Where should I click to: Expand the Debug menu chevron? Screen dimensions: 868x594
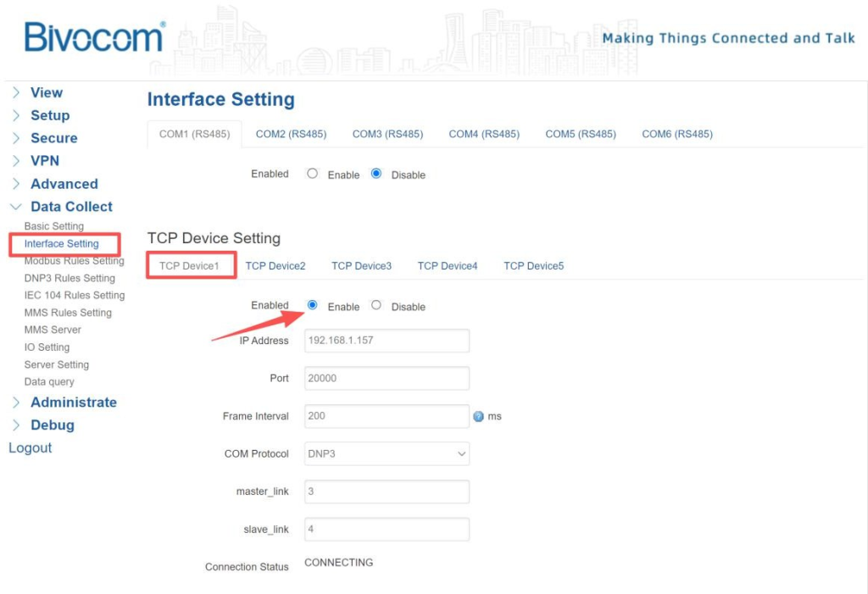click(x=16, y=425)
